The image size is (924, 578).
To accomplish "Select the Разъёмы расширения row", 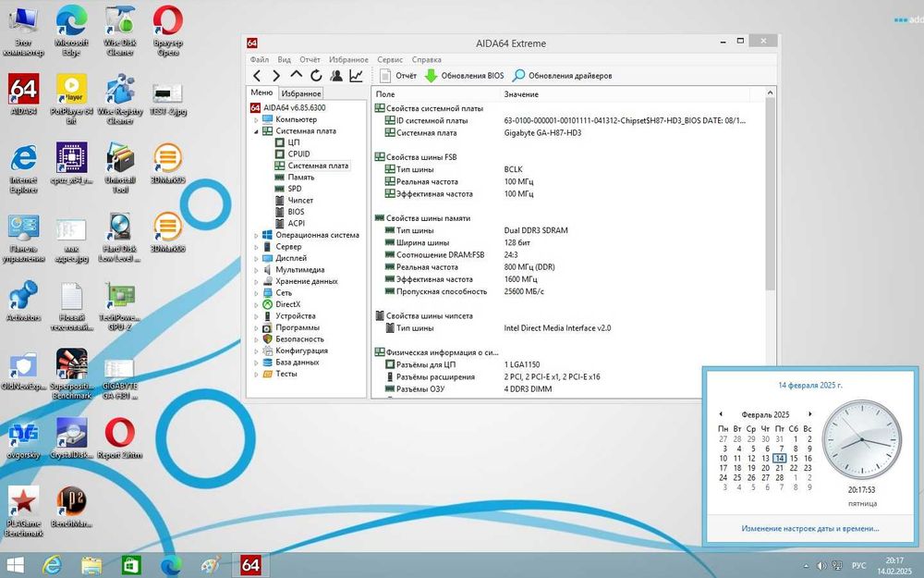I will point(568,377).
